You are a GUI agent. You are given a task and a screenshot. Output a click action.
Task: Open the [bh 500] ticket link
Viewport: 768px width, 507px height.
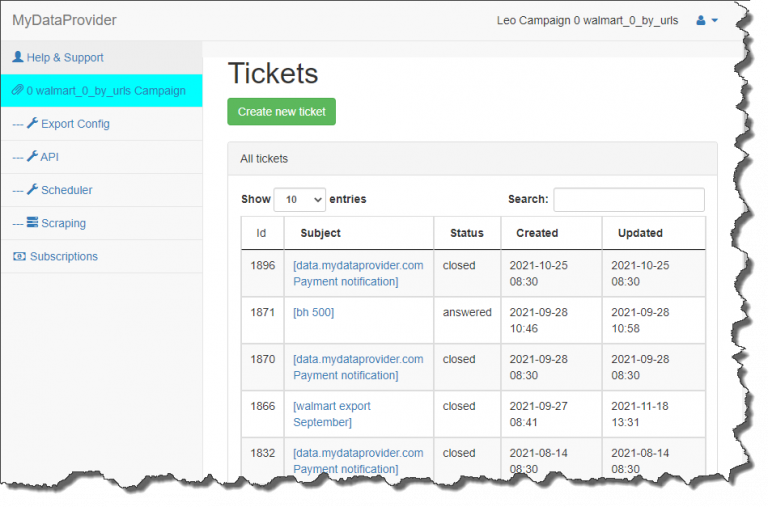pyautogui.click(x=313, y=313)
